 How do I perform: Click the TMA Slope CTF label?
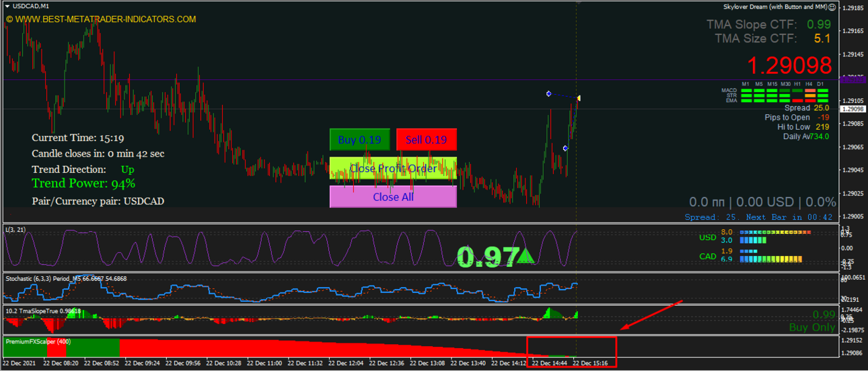tap(751, 24)
